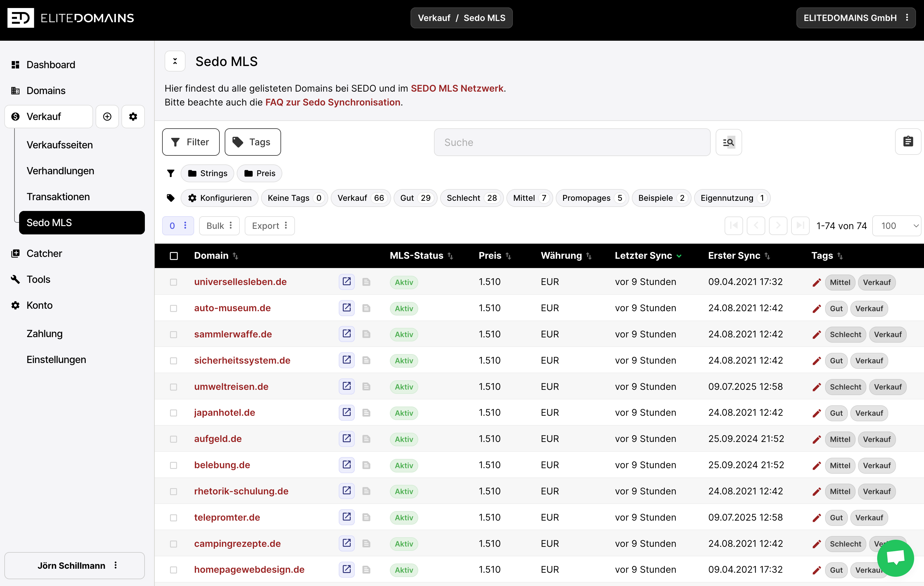Go to Verkaufsseiten submenu item
Screen dimensions: 924x586
(59, 145)
